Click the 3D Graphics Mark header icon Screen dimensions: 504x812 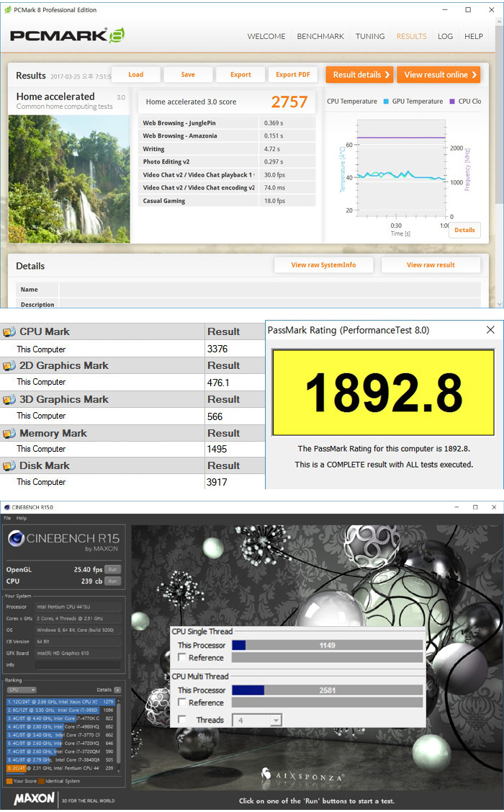pos(9,400)
